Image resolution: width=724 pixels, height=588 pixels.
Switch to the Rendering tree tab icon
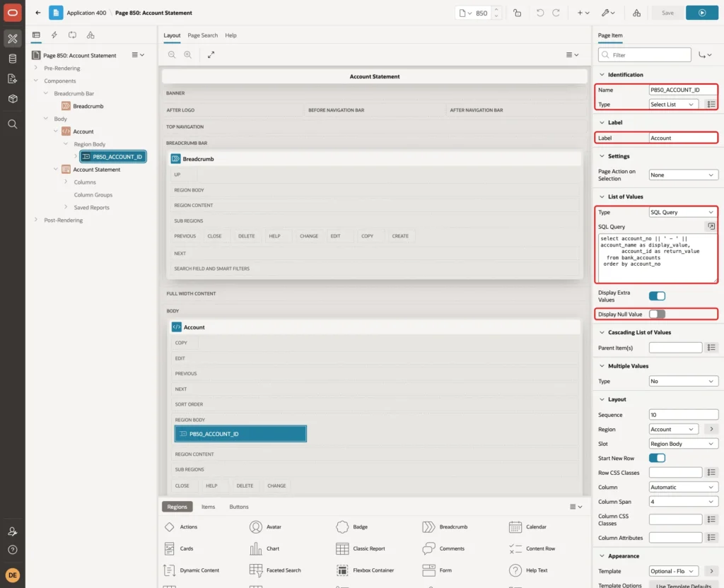click(36, 35)
